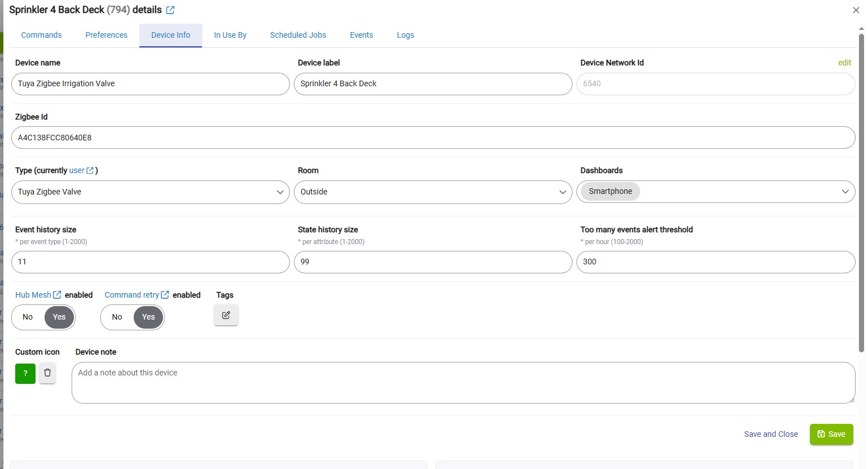Click edit for Device Network Id

pos(844,63)
